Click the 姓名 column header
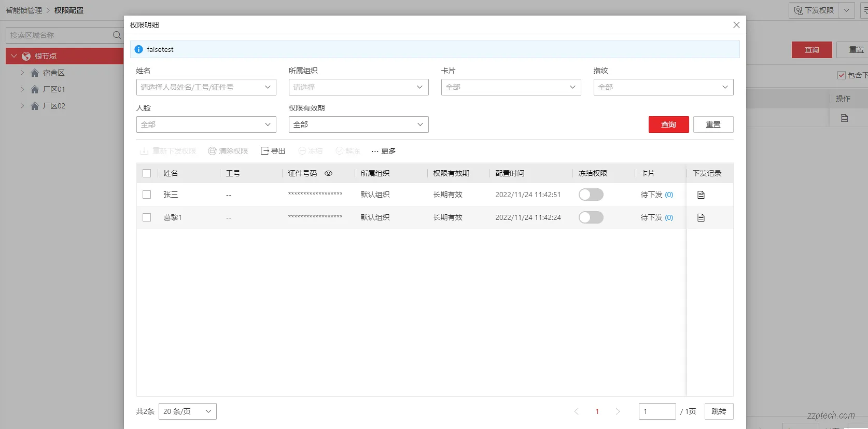Image resolution: width=868 pixels, height=429 pixels. tap(171, 173)
